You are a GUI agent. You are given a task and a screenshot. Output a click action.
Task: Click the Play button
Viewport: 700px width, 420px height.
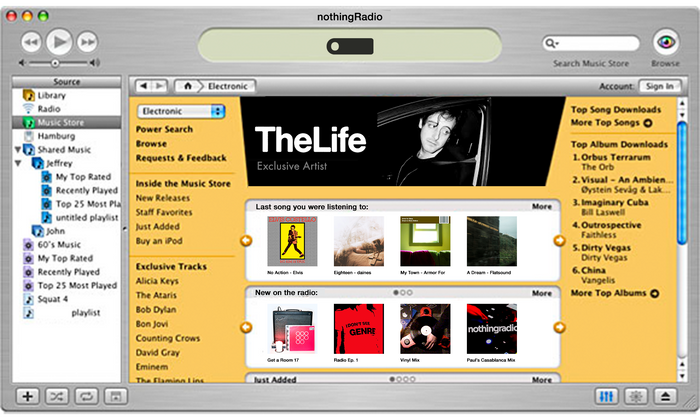coord(59,42)
